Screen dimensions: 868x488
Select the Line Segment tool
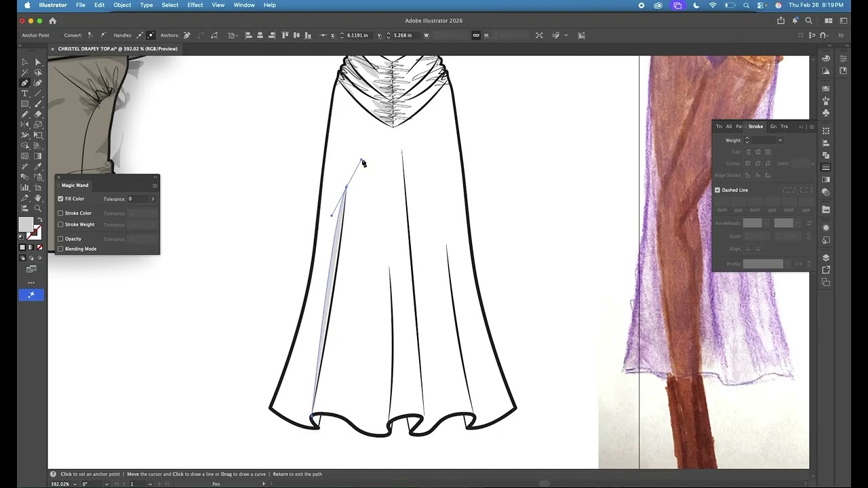point(38,94)
